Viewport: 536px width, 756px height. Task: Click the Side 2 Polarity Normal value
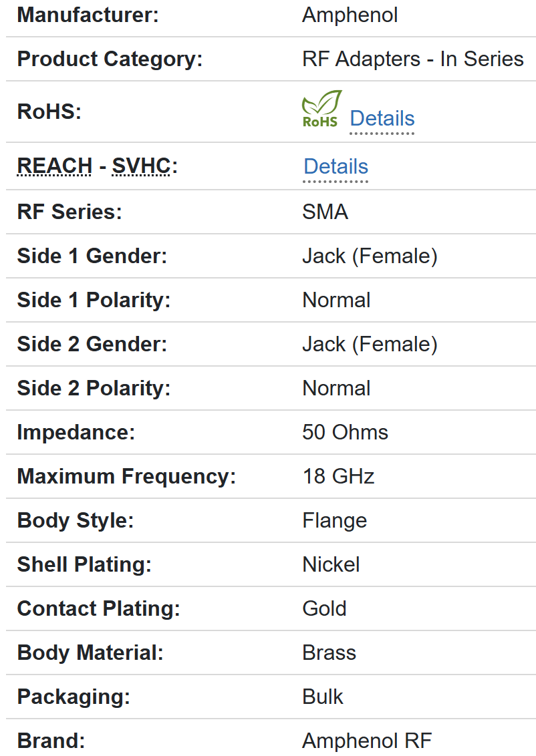[336, 389]
